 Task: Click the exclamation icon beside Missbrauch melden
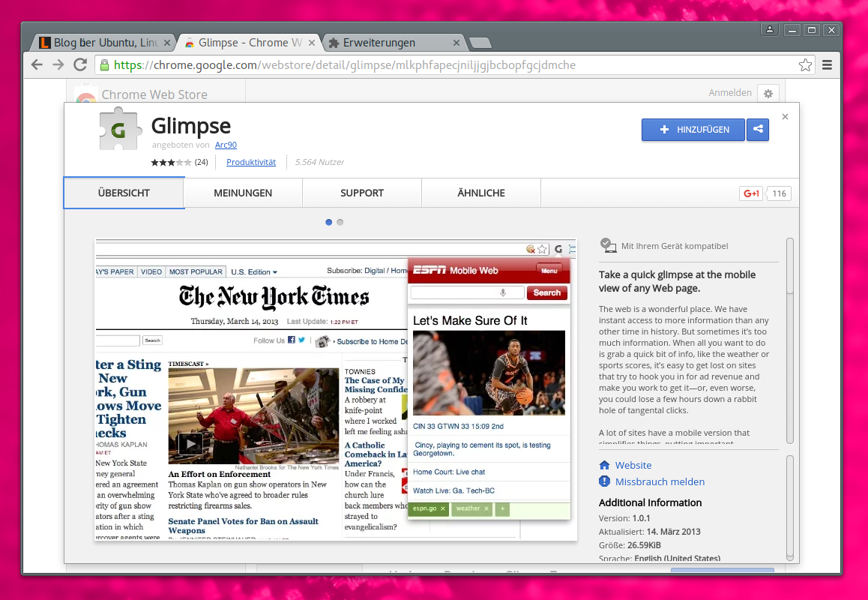coord(604,481)
